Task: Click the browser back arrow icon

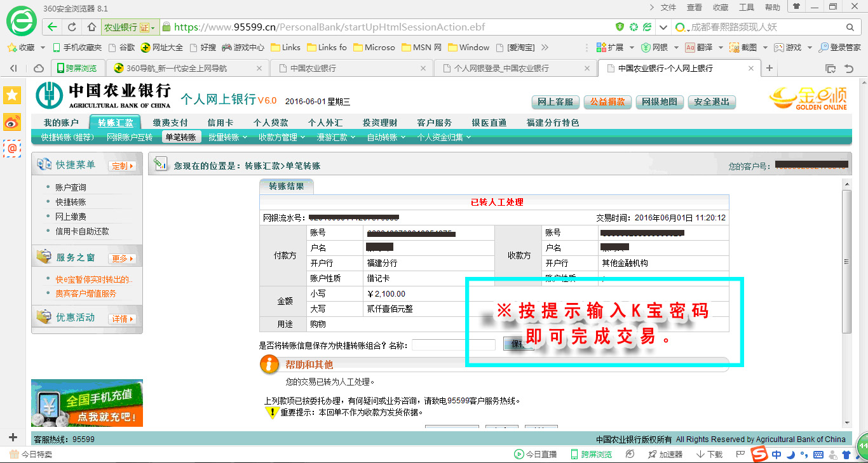Action: point(52,27)
